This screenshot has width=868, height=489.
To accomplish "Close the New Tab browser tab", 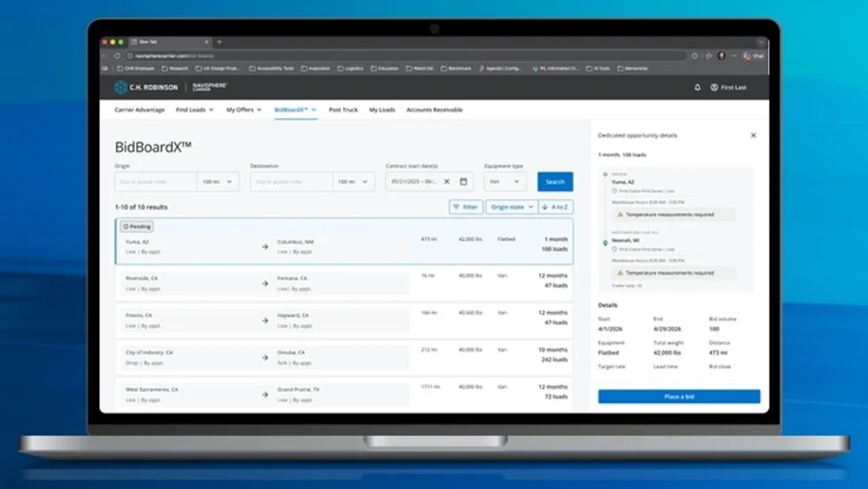I will [206, 42].
